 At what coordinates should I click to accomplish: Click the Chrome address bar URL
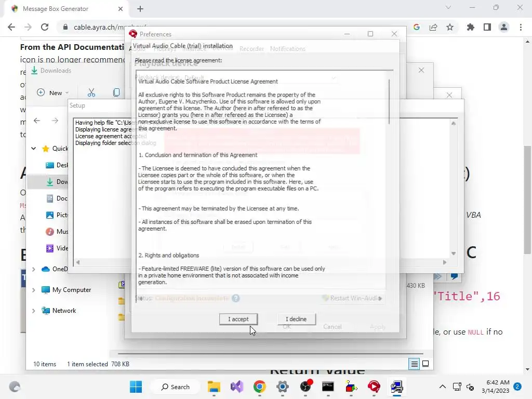click(110, 27)
